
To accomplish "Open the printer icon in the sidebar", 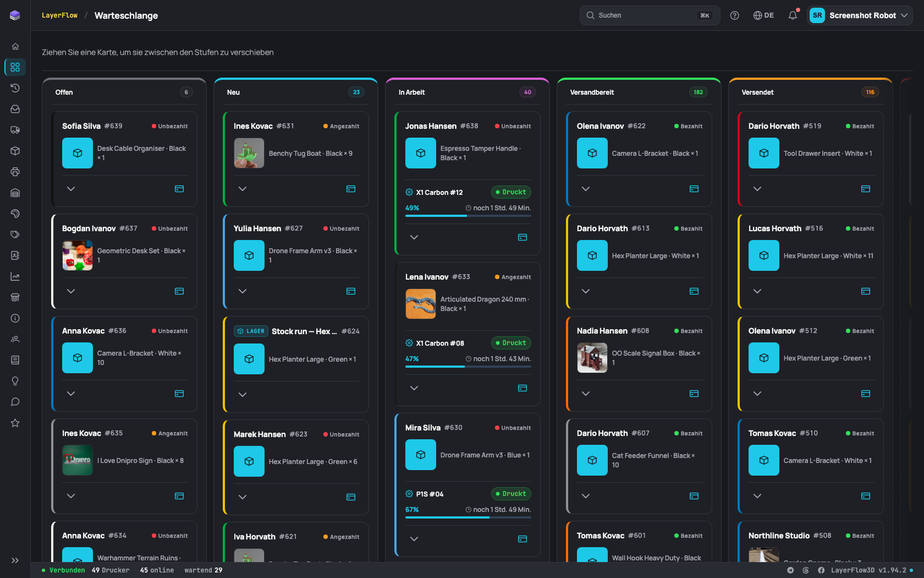I will tap(15, 172).
